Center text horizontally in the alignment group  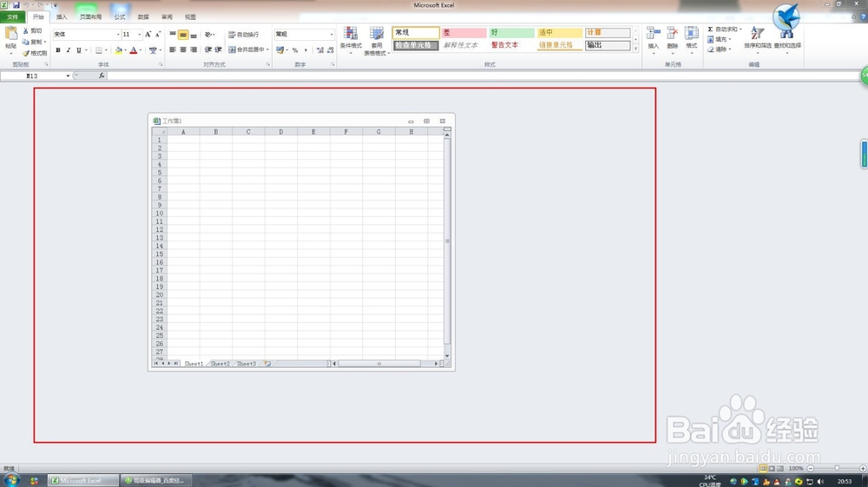point(182,49)
